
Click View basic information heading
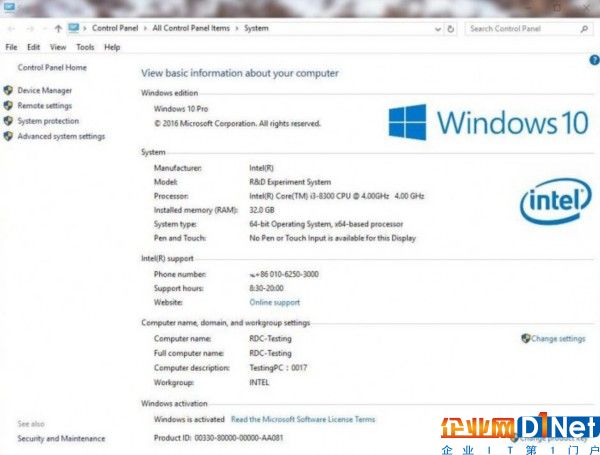click(240, 73)
